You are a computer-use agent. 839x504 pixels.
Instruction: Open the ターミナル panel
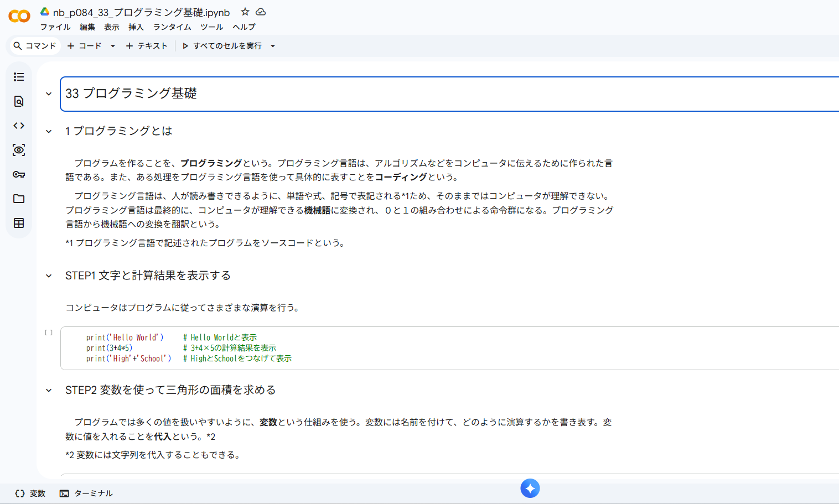[x=86, y=493]
